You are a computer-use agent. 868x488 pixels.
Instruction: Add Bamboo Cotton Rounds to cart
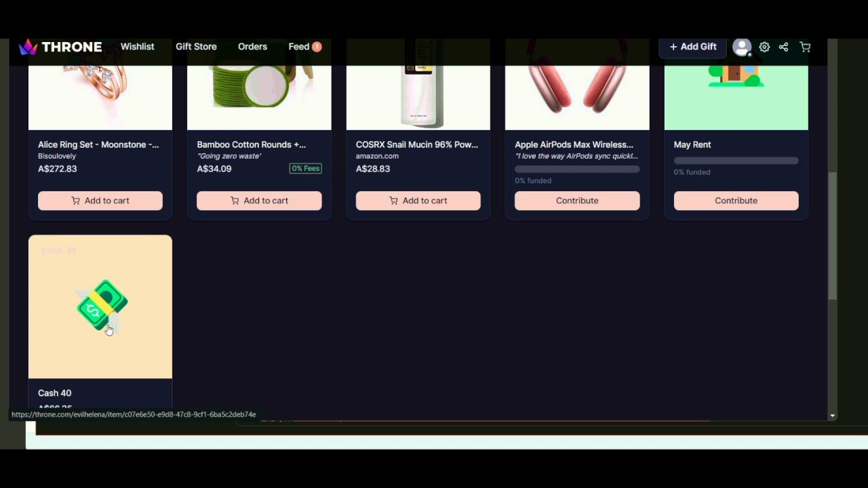[259, 201]
